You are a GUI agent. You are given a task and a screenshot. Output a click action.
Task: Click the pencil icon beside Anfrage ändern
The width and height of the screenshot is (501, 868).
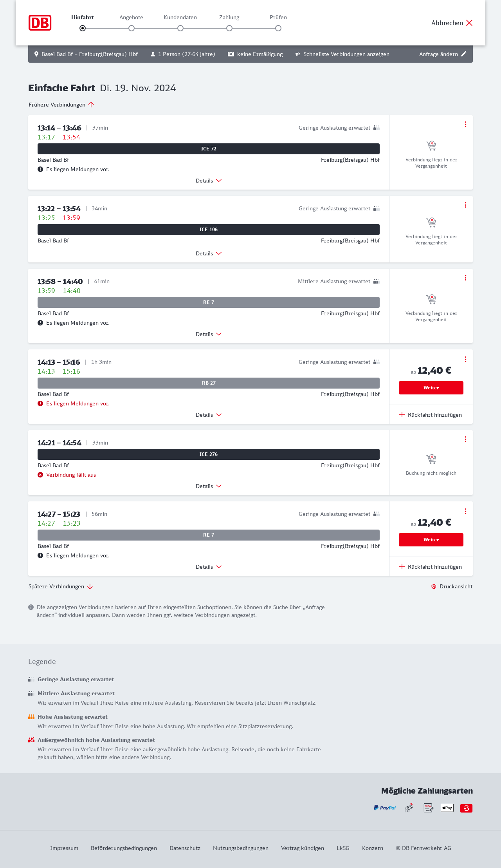[464, 54]
